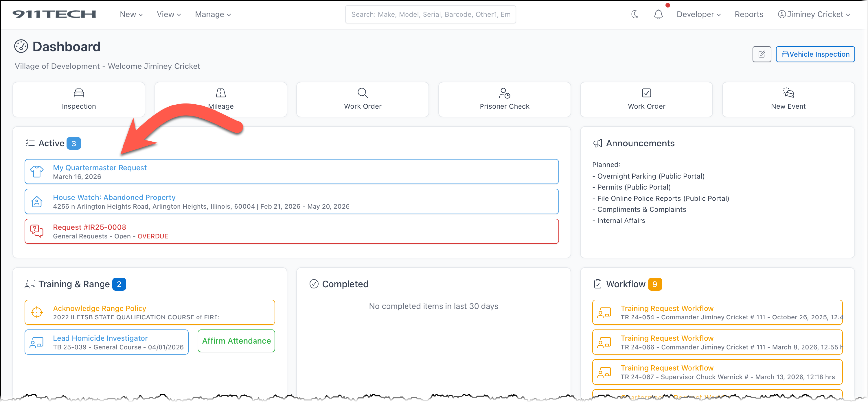This screenshot has height=402, width=868.
Task: Expand the New dropdown menu
Action: 131,14
